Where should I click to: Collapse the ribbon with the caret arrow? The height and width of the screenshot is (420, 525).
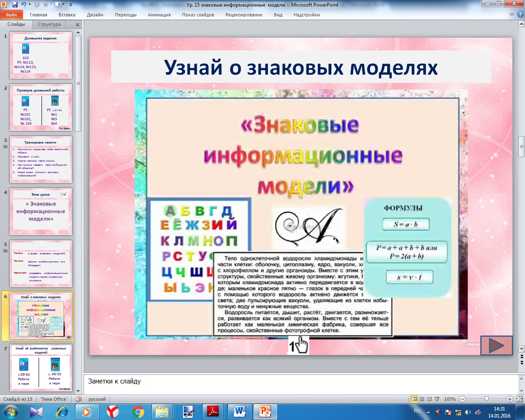tap(511, 14)
